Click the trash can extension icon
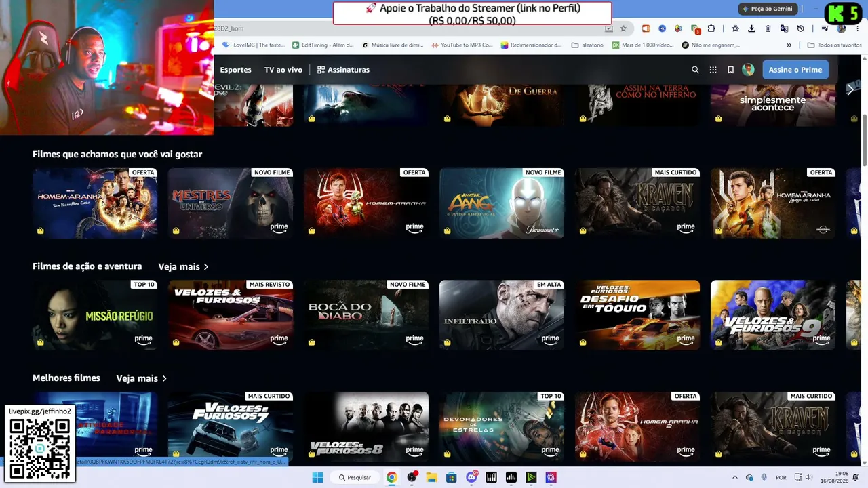Image resolution: width=868 pixels, height=488 pixels. click(768, 28)
